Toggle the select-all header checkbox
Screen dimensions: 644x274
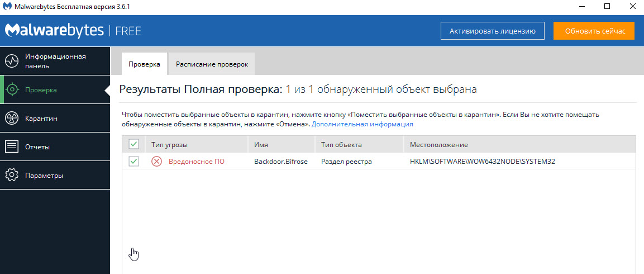tap(134, 144)
